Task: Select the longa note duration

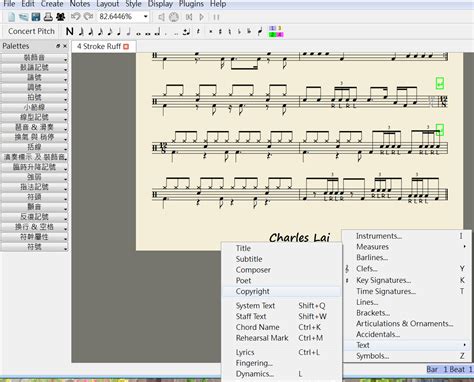Action: click(x=157, y=32)
